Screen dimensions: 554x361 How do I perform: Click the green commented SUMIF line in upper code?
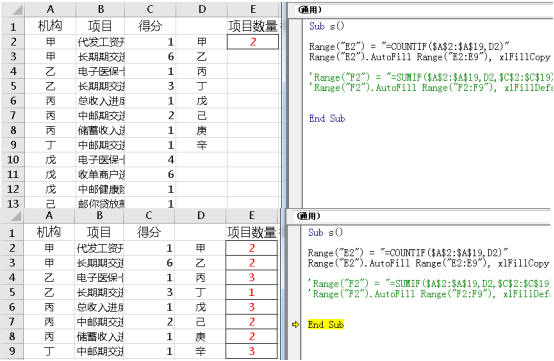[x=430, y=77]
